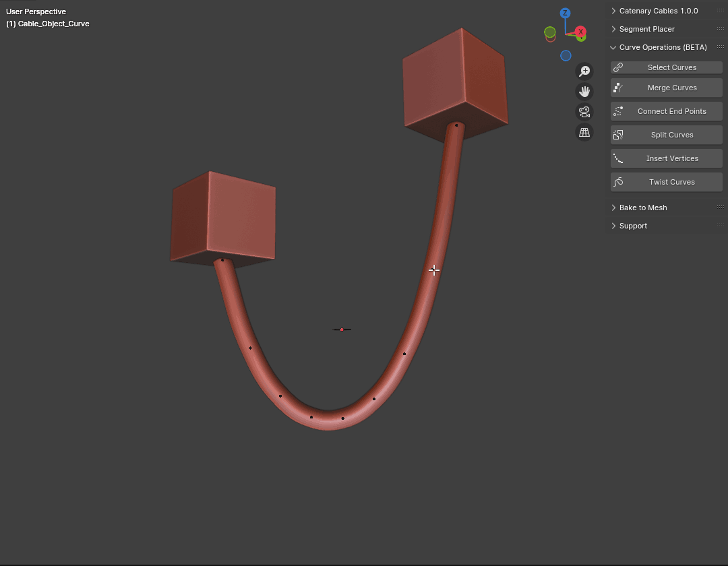Click the icon beside Connect End Points

618,111
